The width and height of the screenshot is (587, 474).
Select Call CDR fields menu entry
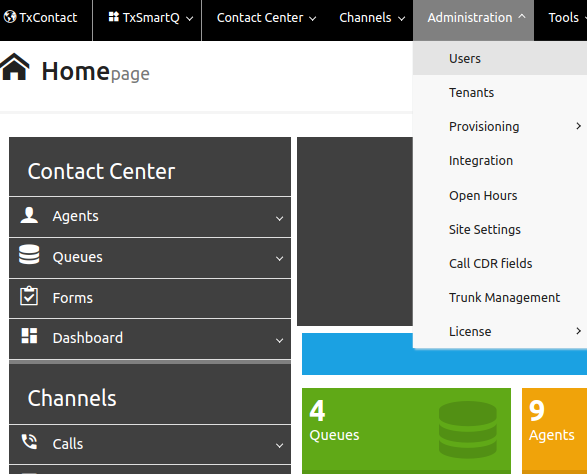tap(500, 264)
